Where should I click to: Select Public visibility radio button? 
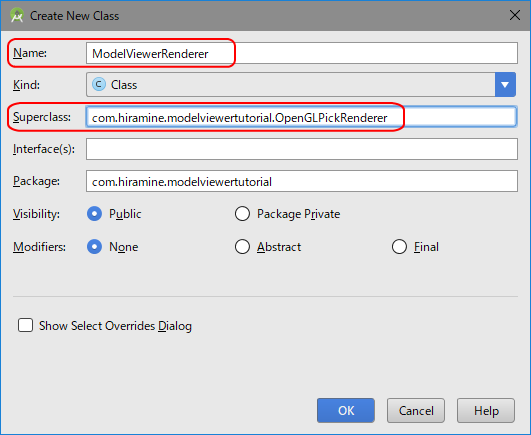click(94, 214)
